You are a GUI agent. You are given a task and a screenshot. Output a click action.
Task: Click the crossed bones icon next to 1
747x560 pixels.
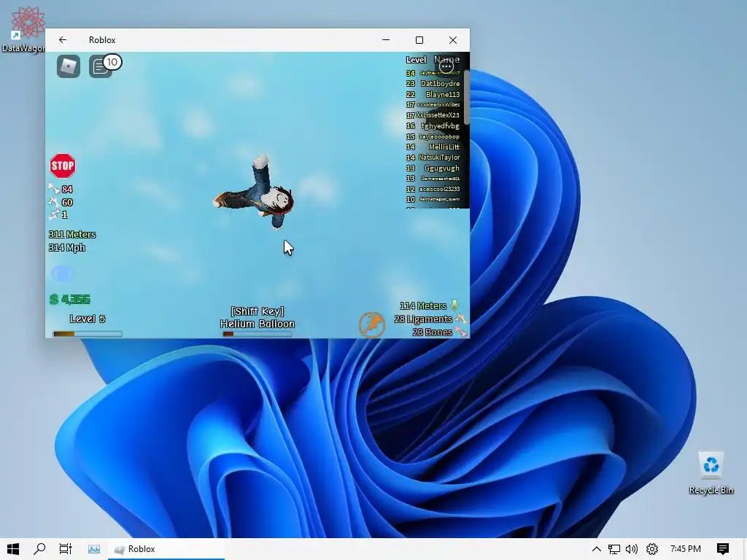(x=53, y=215)
